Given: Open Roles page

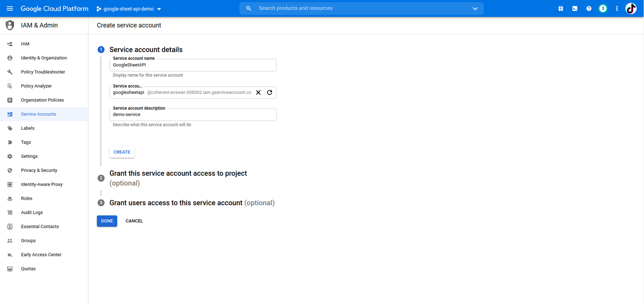Looking at the screenshot, I should pyautogui.click(x=44, y=198).
